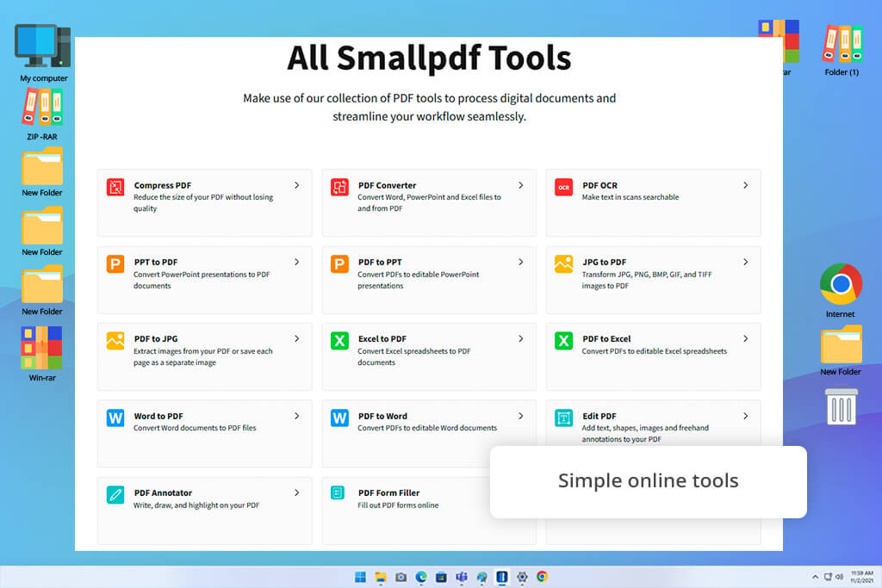Open the PDF Annotator title link

[163, 492]
